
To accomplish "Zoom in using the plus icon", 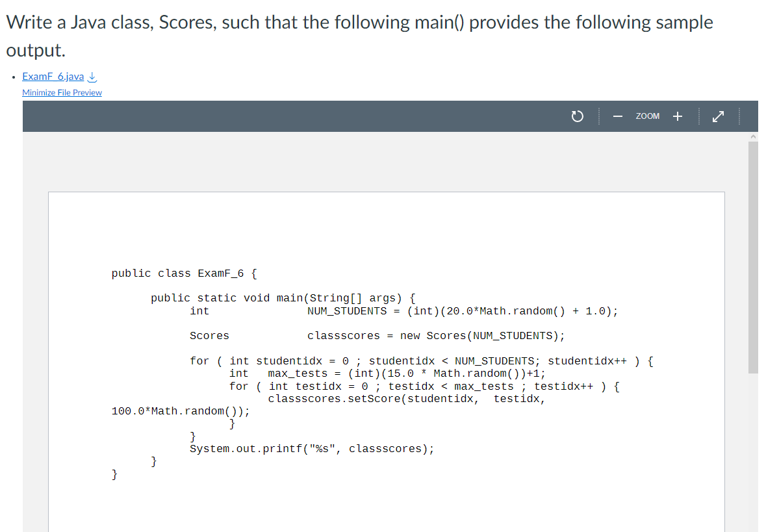I will click(677, 116).
